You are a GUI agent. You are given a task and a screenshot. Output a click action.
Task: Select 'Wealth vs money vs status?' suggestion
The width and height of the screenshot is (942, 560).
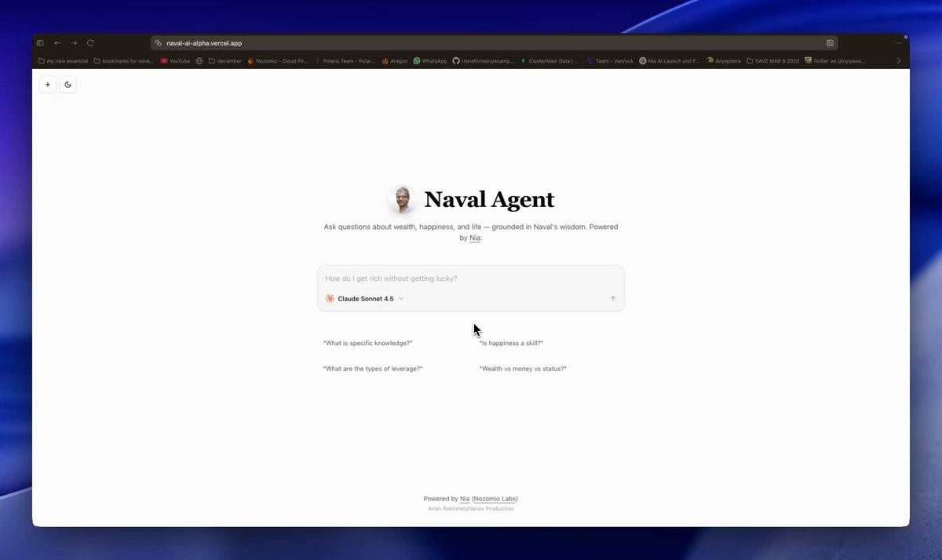pos(523,369)
